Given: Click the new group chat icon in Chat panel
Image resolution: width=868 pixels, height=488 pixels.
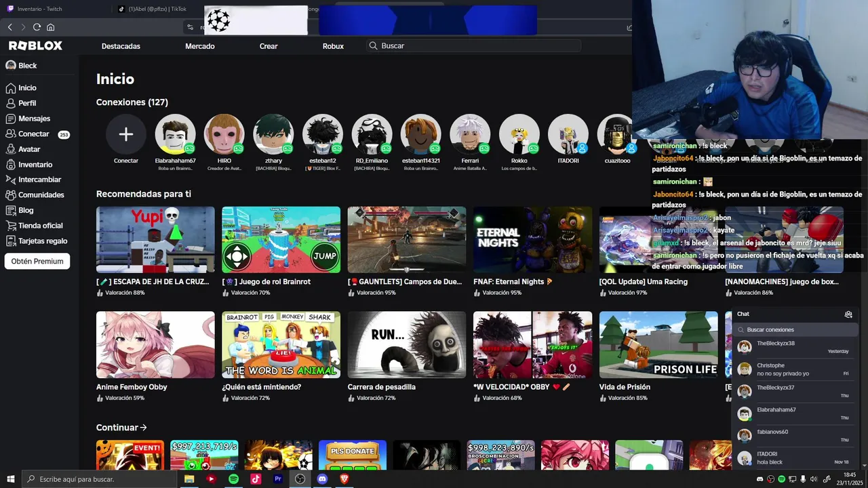Looking at the screenshot, I should [848, 314].
